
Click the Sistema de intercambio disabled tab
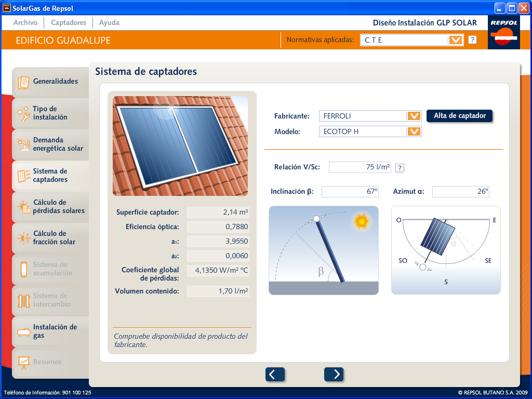click(x=50, y=300)
